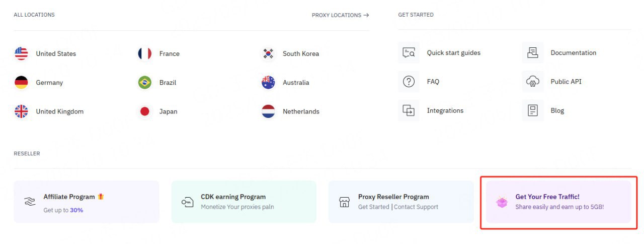
Task: Open the Affiliate Program card
Action: [x=87, y=202]
